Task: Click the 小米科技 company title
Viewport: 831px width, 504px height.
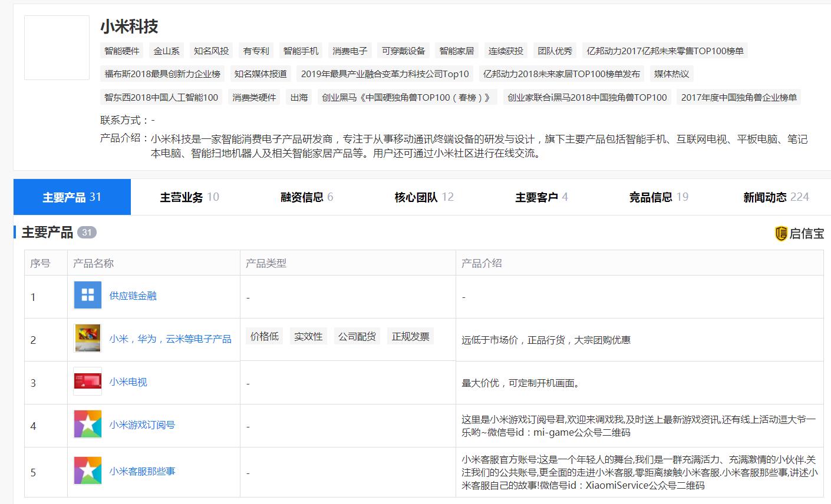Action: point(129,26)
